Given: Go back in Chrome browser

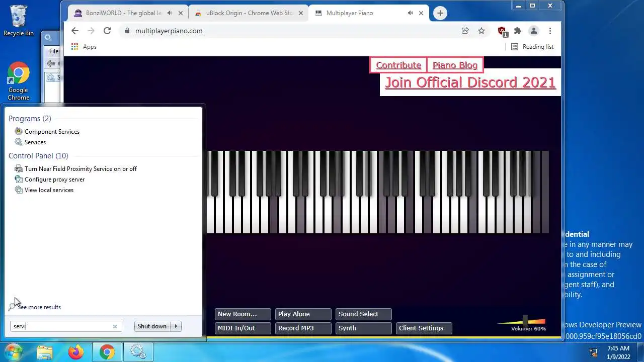Looking at the screenshot, I should [75, 31].
